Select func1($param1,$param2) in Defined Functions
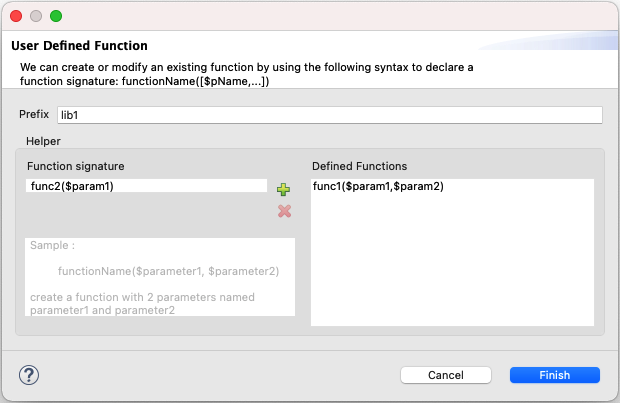This screenshot has height=403, width=620. (x=378, y=187)
